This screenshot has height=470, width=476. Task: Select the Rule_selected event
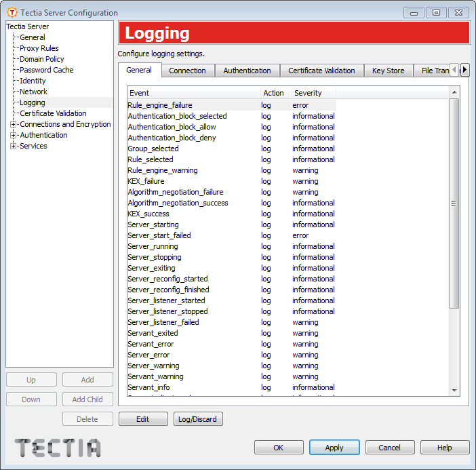(x=232, y=159)
